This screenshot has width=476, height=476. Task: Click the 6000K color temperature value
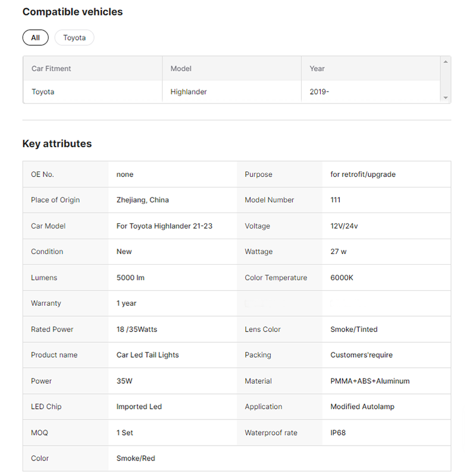click(342, 278)
